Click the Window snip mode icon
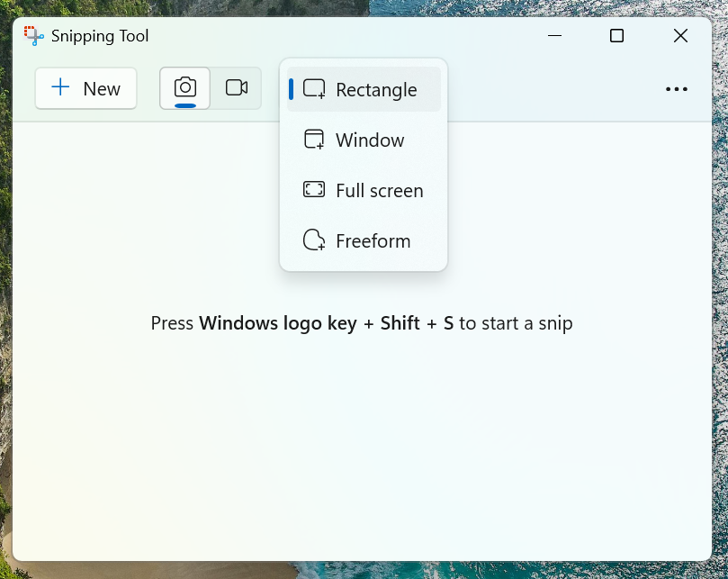 [314, 140]
